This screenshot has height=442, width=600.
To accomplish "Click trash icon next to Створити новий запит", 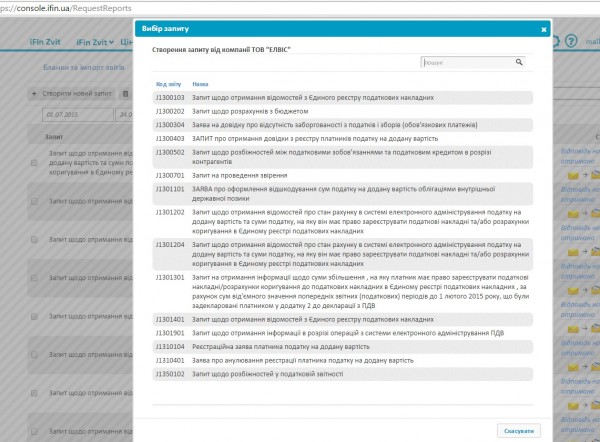I will (125, 93).
